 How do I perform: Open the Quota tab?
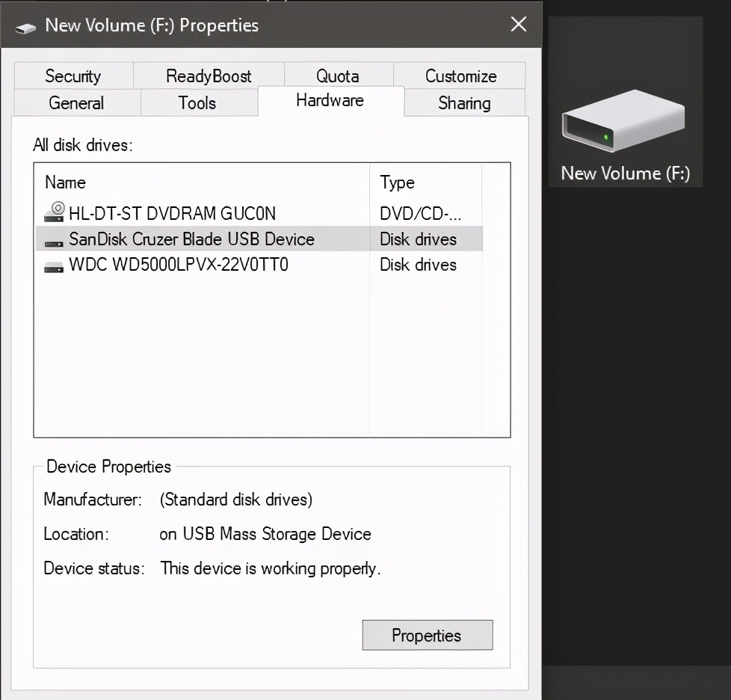pyautogui.click(x=338, y=76)
